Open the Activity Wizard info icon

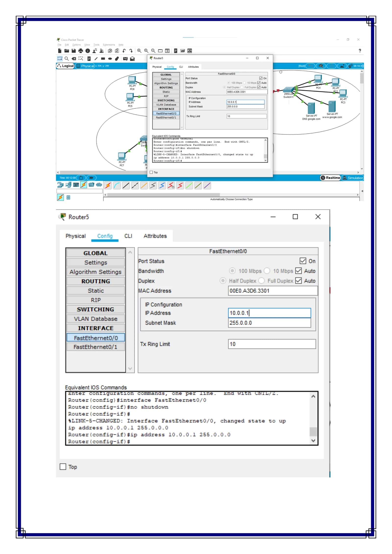tap(87, 51)
